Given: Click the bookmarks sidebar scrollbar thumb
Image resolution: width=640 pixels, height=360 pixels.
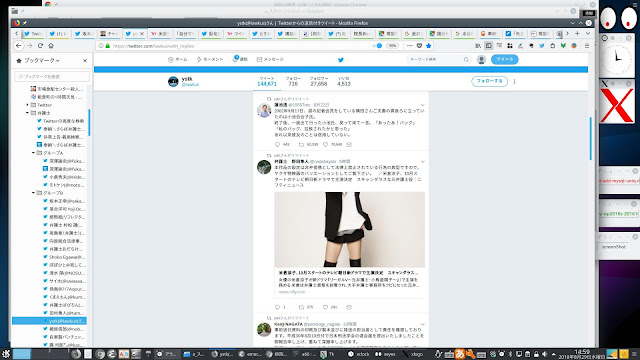Looking at the screenshot, I should pos(89,122).
